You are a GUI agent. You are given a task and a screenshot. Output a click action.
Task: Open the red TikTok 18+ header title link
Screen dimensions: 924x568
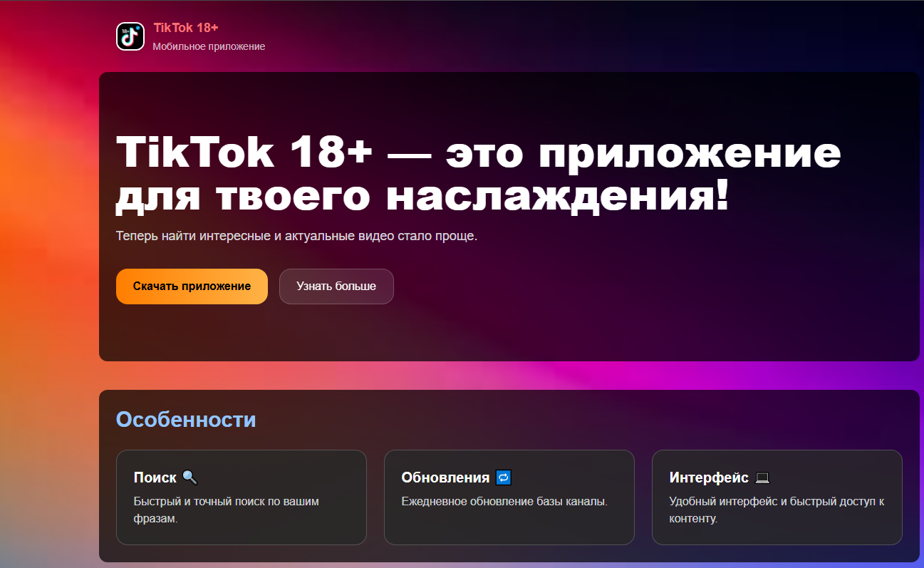[186, 28]
